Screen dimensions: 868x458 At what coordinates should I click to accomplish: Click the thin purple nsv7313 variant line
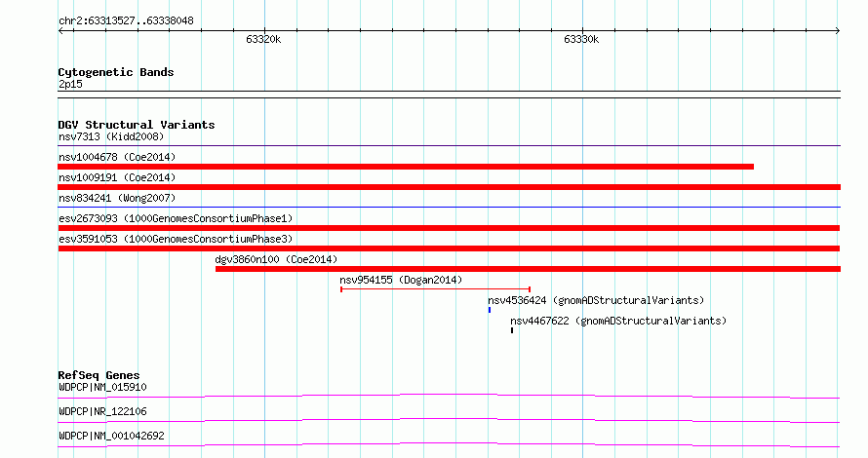[449, 146]
